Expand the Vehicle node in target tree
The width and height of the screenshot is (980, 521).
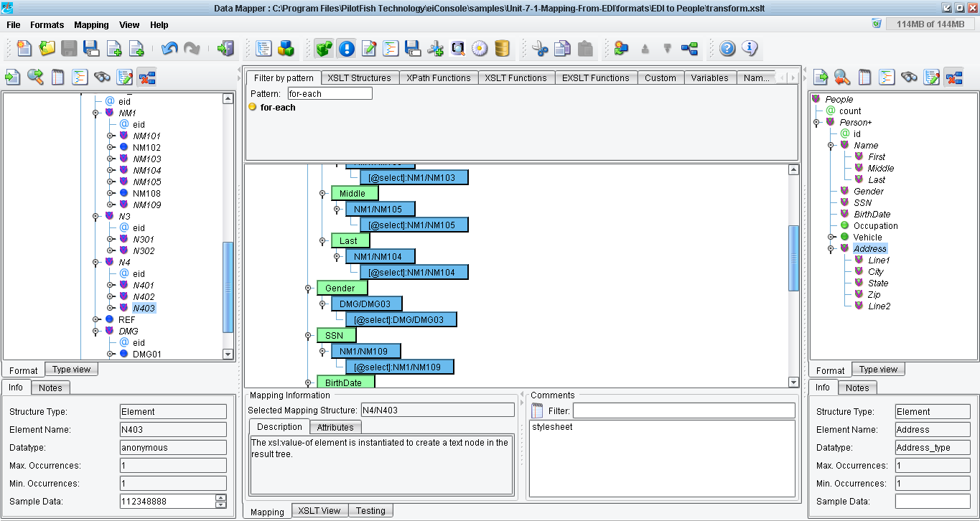pos(831,238)
